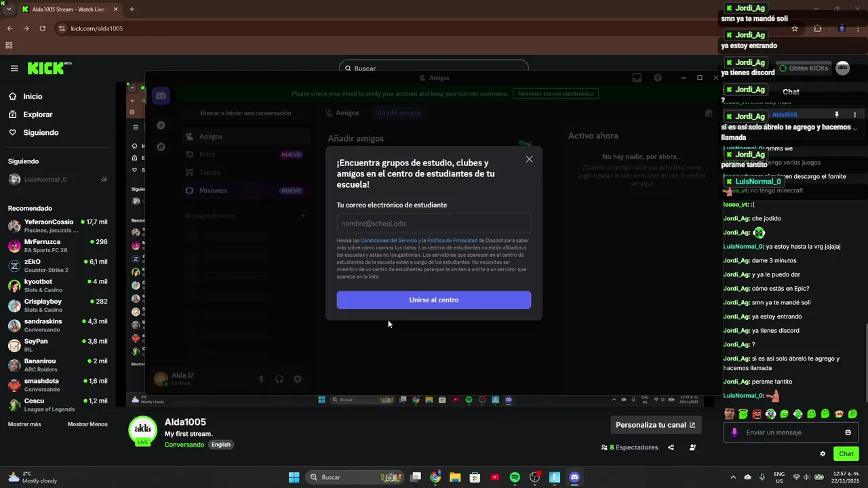Reload the page in Chrome
This screenshot has width=868, height=488.
pyautogui.click(x=42, y=28)
